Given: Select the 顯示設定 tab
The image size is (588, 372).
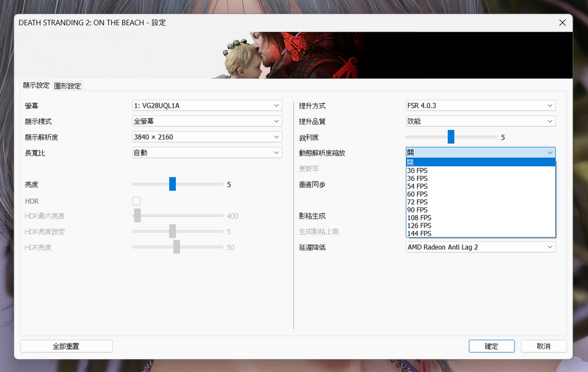Looking at the screenshot, I should (36, 86).
